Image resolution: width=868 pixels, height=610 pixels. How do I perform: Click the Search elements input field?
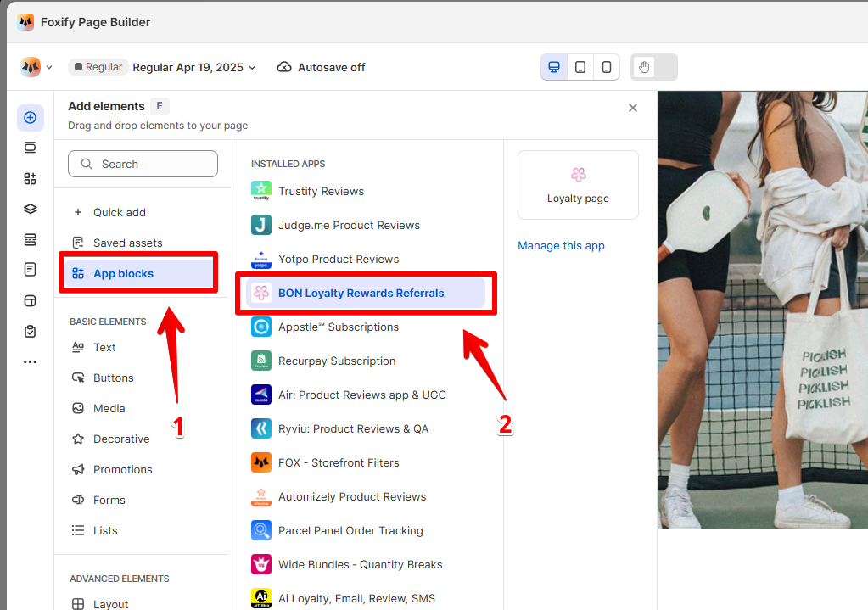tap(143, 164)
